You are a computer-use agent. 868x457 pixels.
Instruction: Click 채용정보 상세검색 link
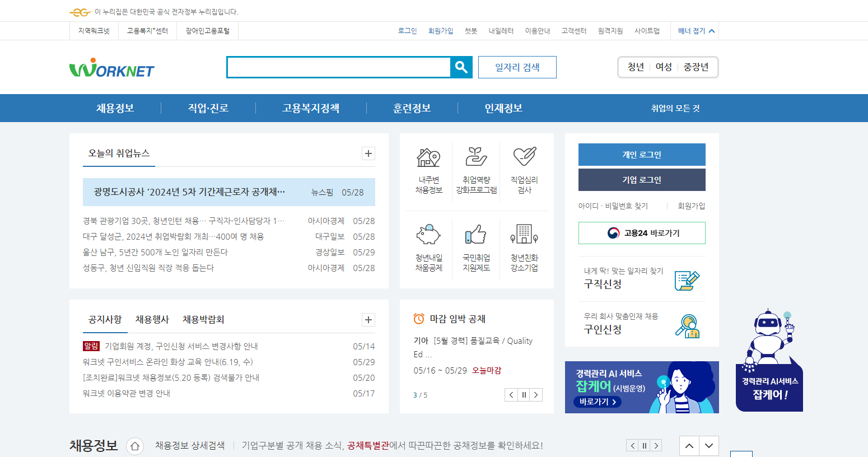pos(190,446)
